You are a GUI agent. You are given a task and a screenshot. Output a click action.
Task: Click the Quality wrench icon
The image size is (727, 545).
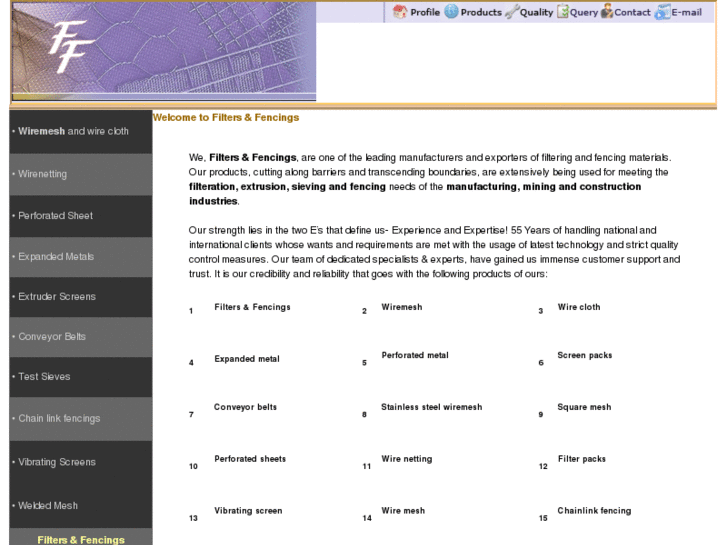coord(511,12)
